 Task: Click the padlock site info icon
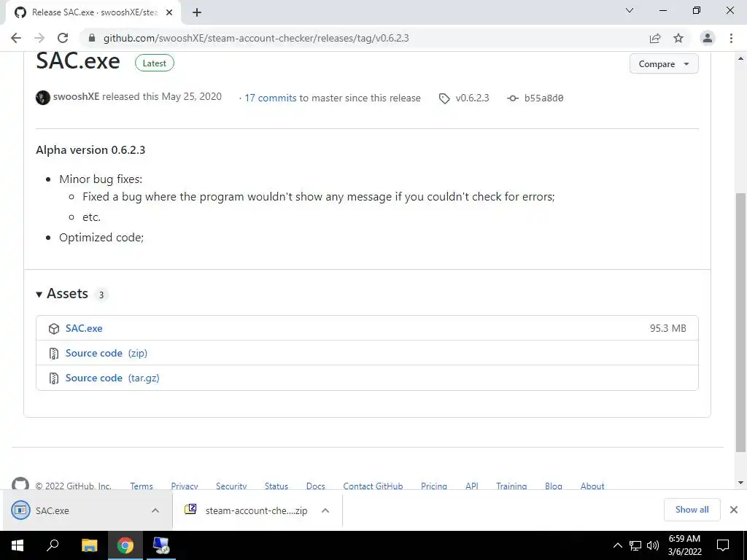pos(92,38)
